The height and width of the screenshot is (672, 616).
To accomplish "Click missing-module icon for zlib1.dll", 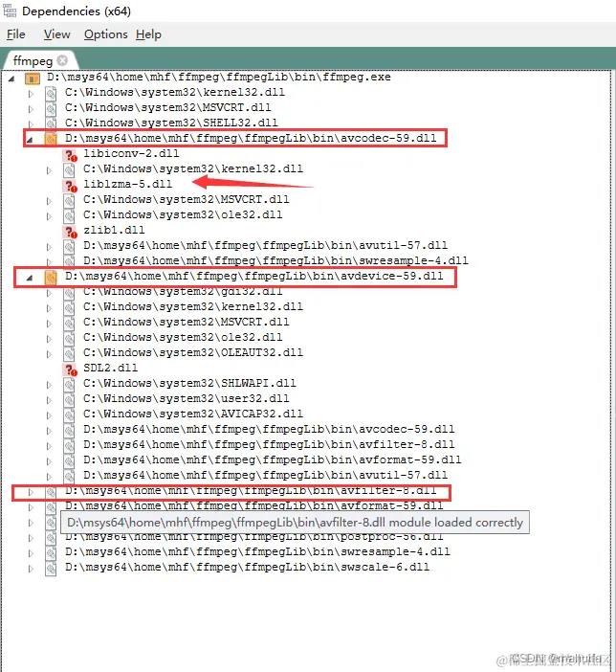I will point(70,232).
